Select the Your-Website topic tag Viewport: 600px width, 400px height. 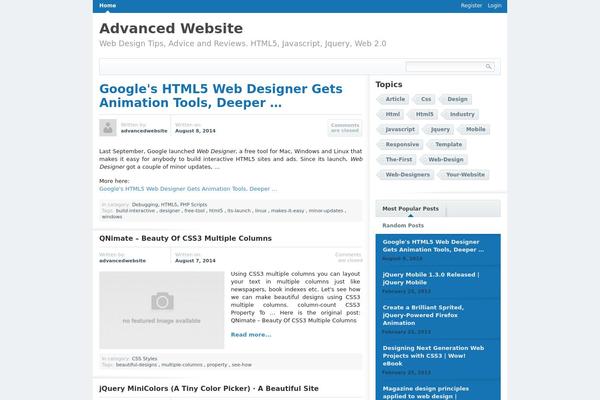(463, 175)
